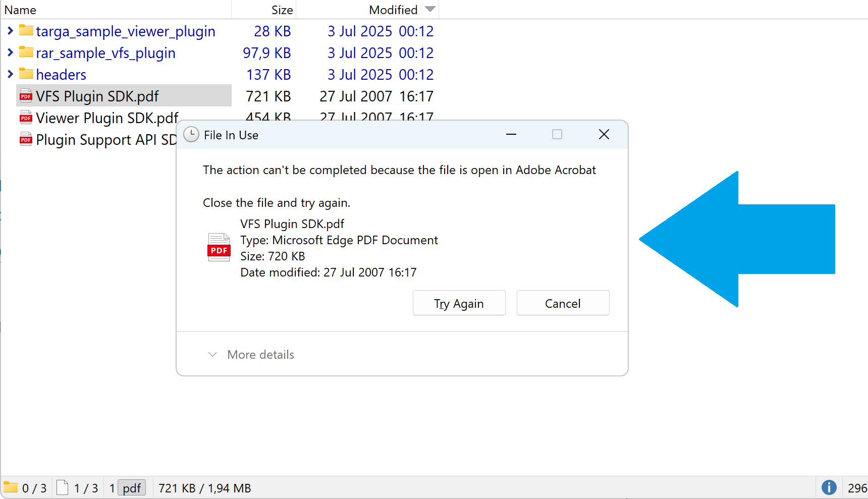Click the large PDF icon in dialog
Image resolution: width=868 pixels, height=499 pixels.
click(x=219, y=247)
